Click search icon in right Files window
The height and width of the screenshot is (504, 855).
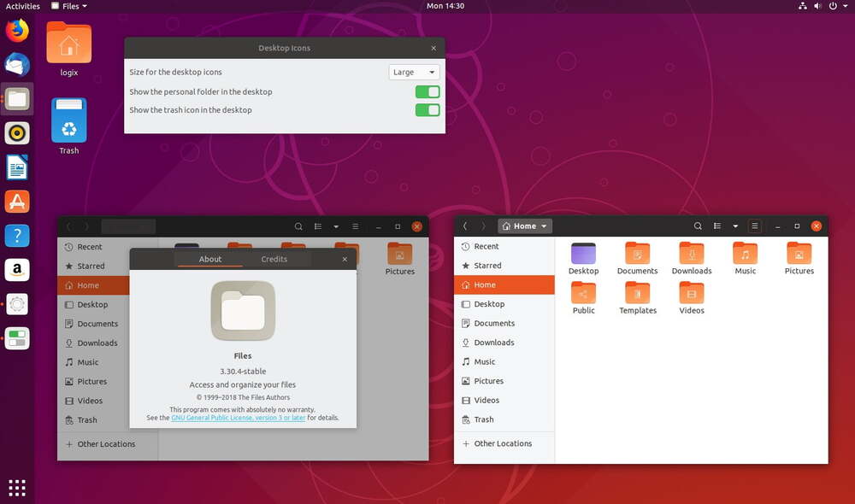(698, 226)
